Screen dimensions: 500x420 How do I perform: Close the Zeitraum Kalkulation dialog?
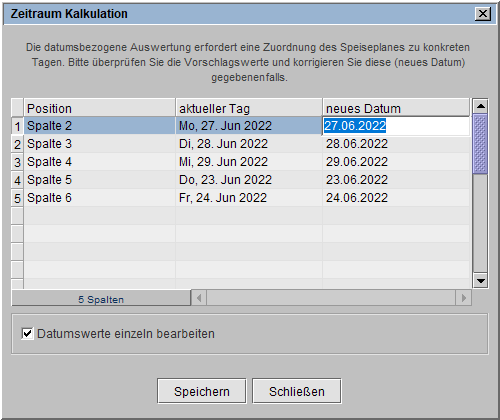483,14
